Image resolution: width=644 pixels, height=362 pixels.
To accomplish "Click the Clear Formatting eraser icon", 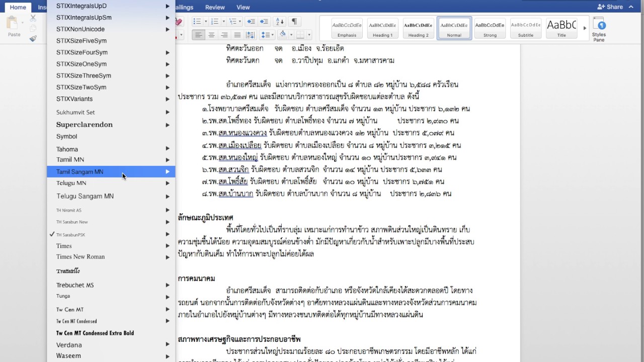I will [x=179, y=22].
